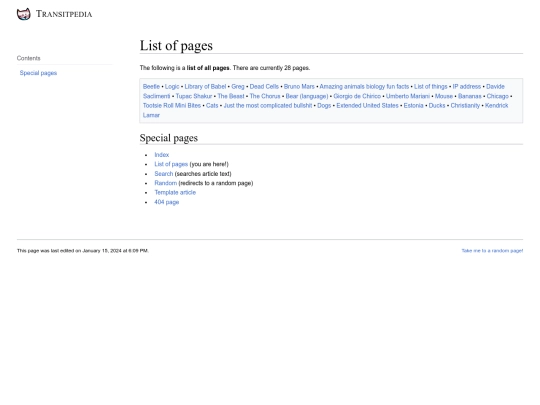This screenshot has width=540, height=405.
Task: Open the Bruno Mars article
Action: (x=299, y=86)
